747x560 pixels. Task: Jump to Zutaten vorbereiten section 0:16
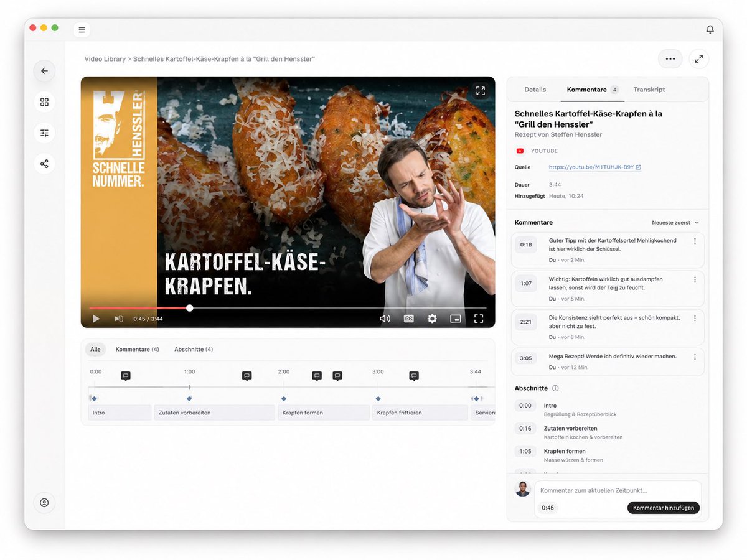point(525,429)
